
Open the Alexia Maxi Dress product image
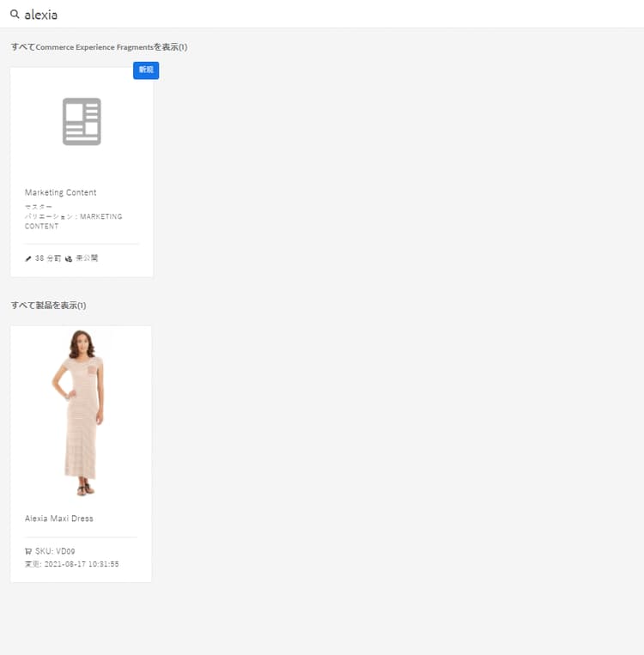pos(81,412)
